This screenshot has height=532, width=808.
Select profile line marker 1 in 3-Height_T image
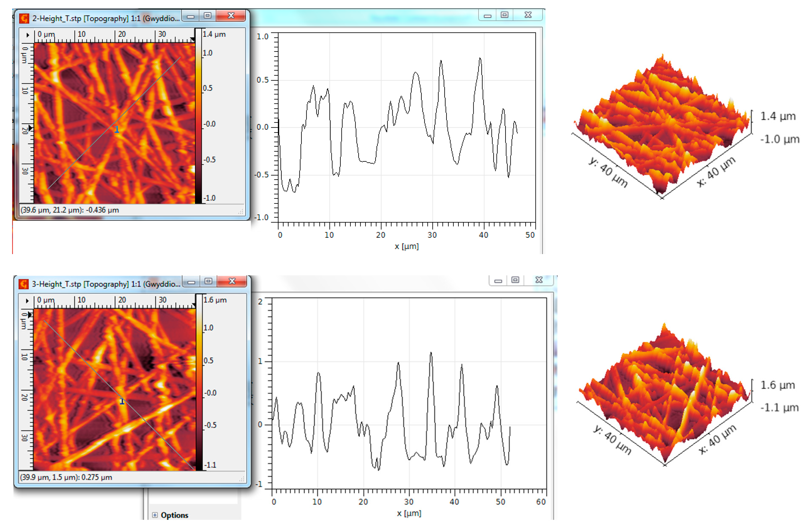pyautogui.click(x=122, y=401)
